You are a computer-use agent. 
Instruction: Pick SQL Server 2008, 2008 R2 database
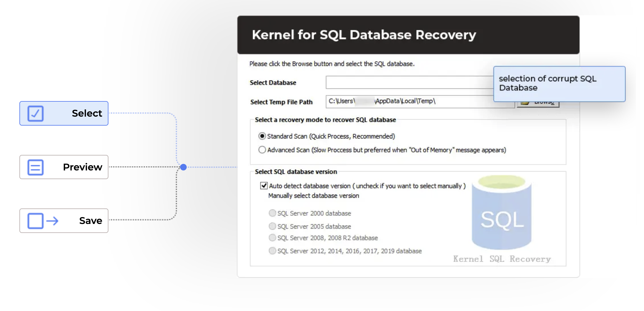272,238
